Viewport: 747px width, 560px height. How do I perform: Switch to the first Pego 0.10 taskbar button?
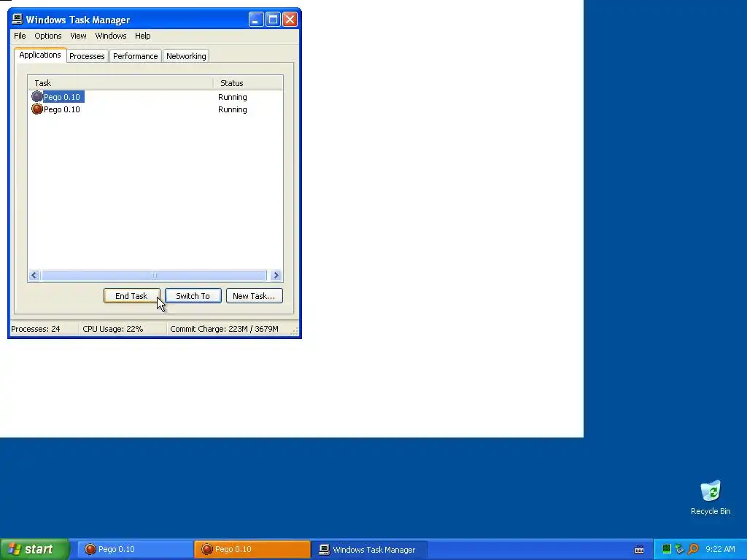pyautogui.click(x=135, y=550)
